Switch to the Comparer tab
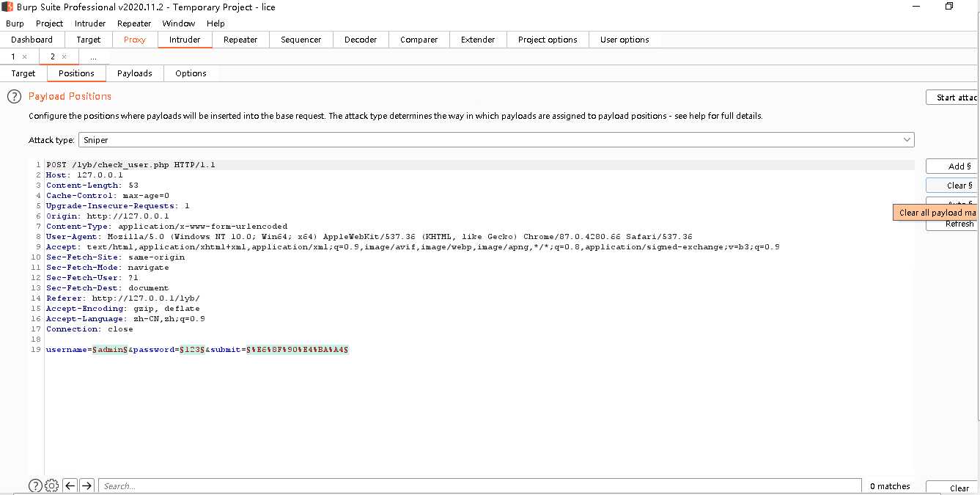 point(419,40)
